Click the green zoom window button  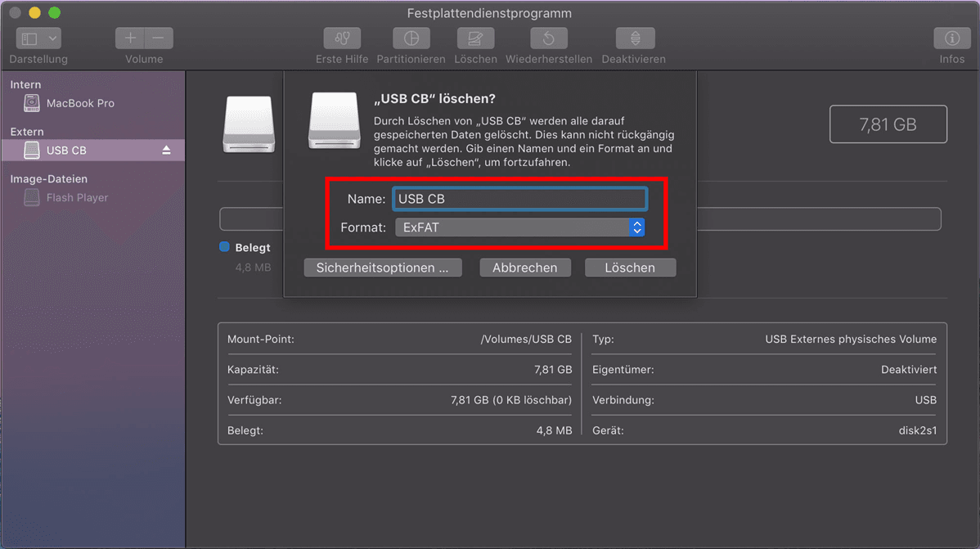tap(54, 12)
